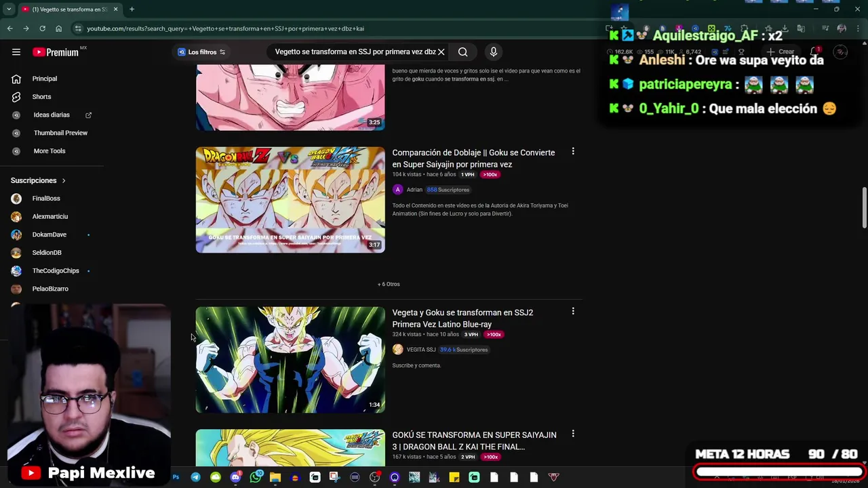Play the Super Saiyajin 3 Kai thumbnail

pyautogui.click(x=290, y=447)
